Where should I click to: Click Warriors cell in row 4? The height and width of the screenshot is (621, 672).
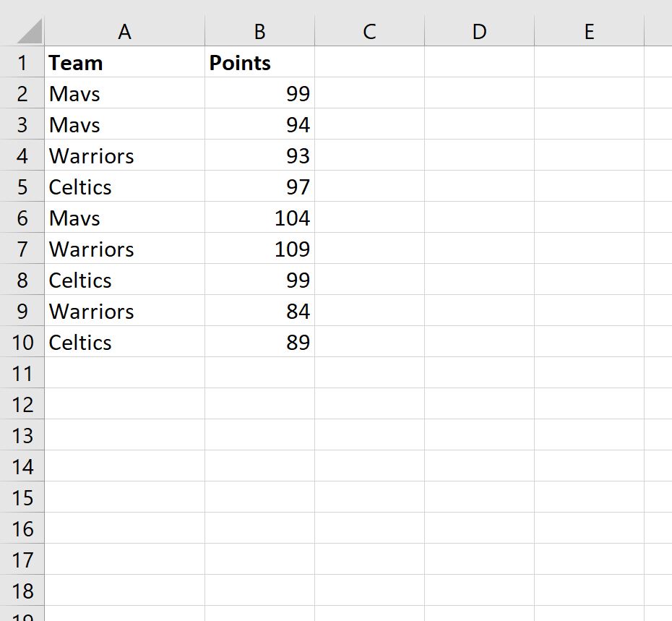coord(125,155)
